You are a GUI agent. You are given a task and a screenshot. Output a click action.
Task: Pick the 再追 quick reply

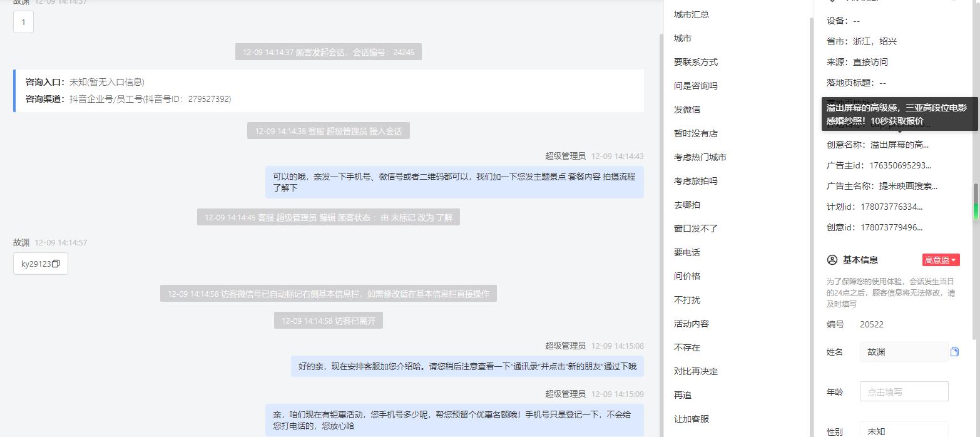coord(683,395)
